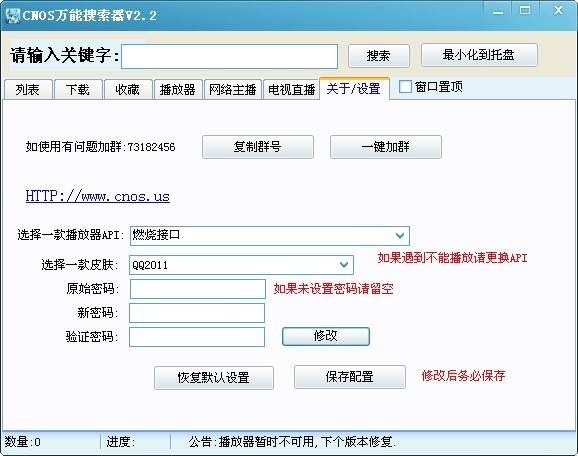The width and height of the screenshot is (578, 456).
Task: Switch to the 列表 tab
Action: pos(28,89)
